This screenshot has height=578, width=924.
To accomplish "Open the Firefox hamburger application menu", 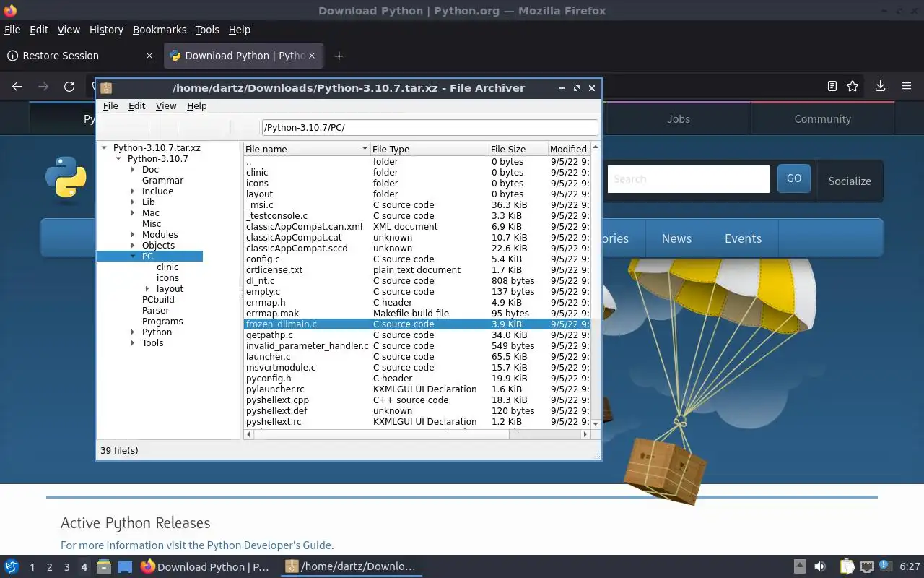I will (907, 86).
